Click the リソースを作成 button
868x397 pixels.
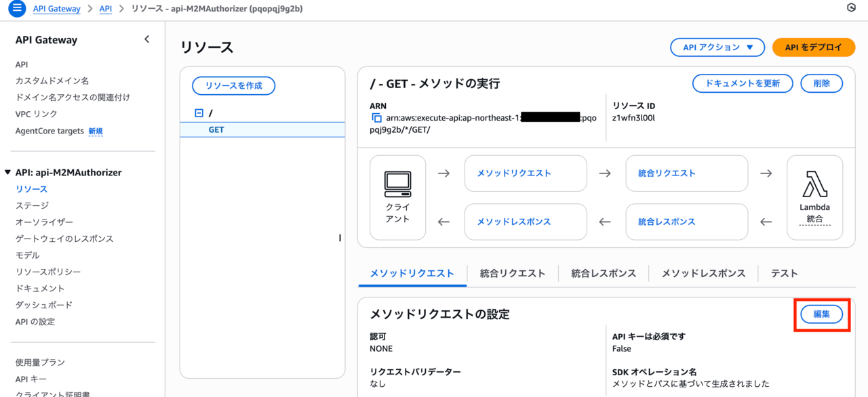pos(233,85)
